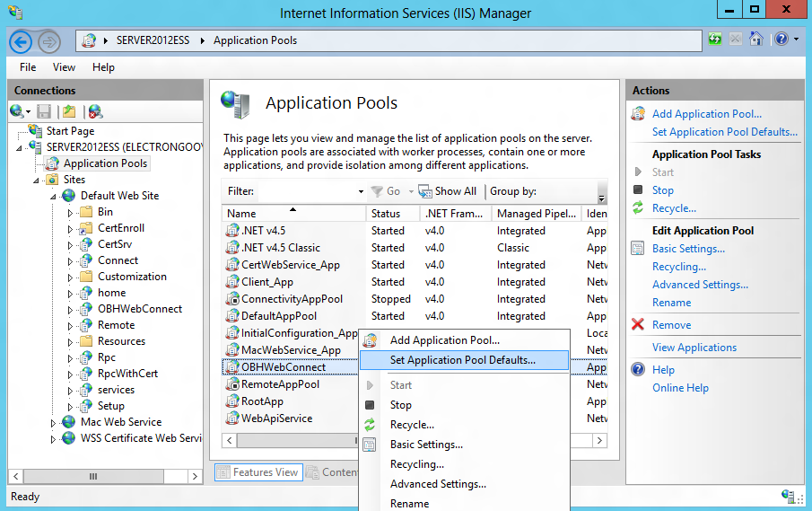812x511 pixels.
Task: Open the View menu
Action: 64,67
